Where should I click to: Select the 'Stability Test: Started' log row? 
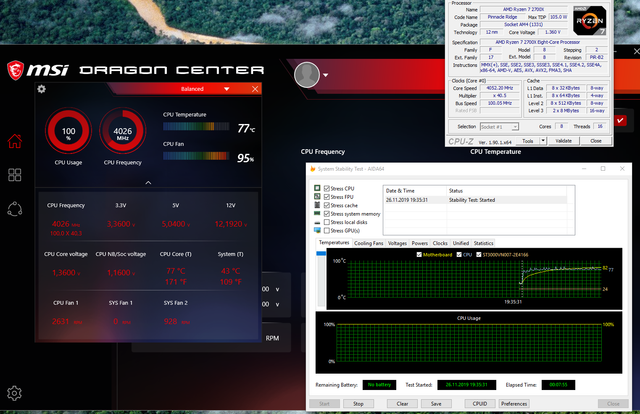point(476,200)
